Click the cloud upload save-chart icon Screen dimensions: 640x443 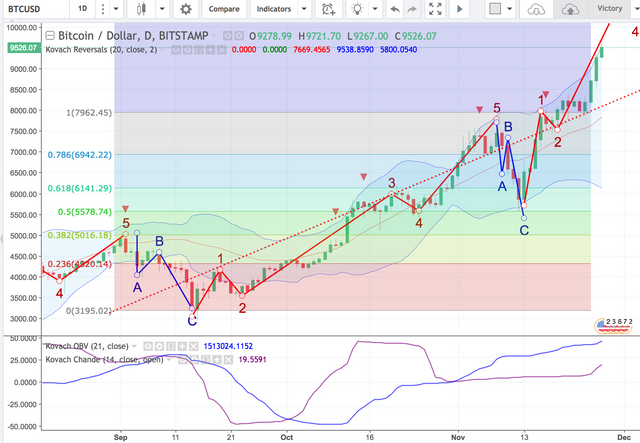pos(570,9)
